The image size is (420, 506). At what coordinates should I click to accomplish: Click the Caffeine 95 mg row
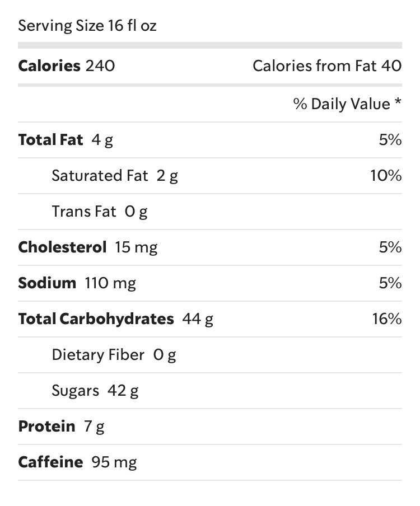tap(210, 462)
